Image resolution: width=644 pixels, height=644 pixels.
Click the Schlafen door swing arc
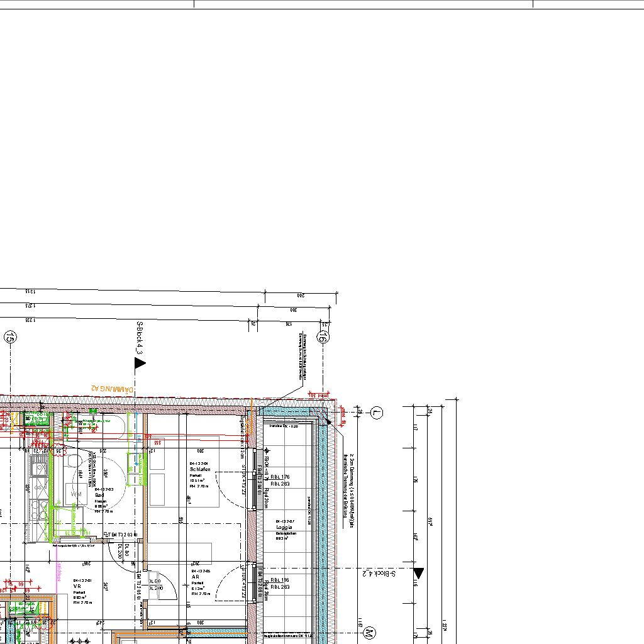[230, 491]
